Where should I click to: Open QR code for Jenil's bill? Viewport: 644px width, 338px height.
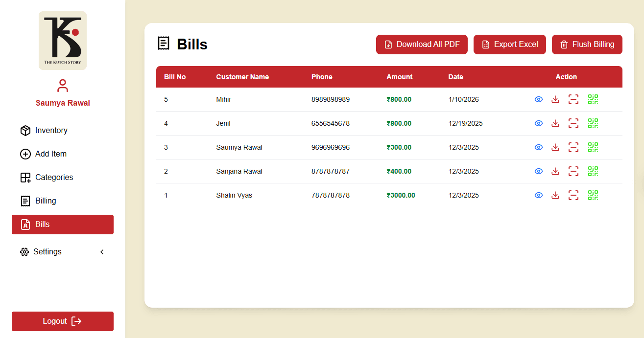click(593, 123)
